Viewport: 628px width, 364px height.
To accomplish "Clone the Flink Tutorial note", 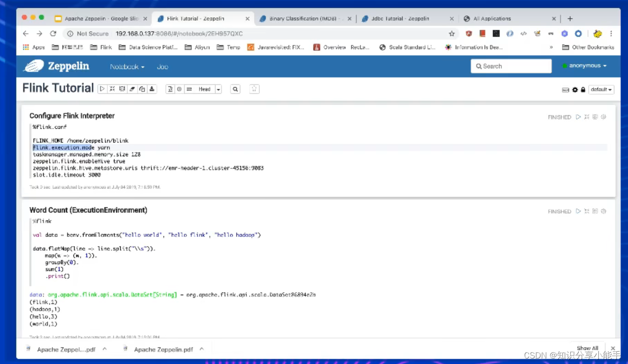I will [x=142, y=89].
